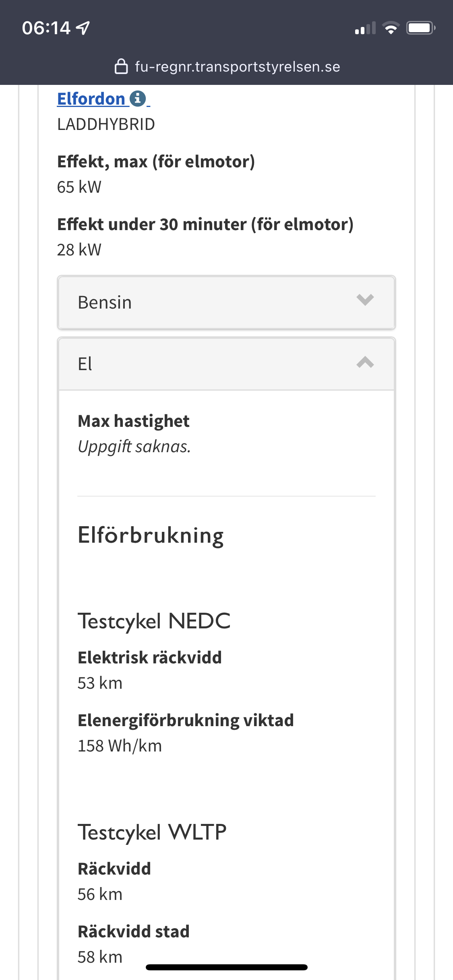Tap the battery status icon

(421, 28)
